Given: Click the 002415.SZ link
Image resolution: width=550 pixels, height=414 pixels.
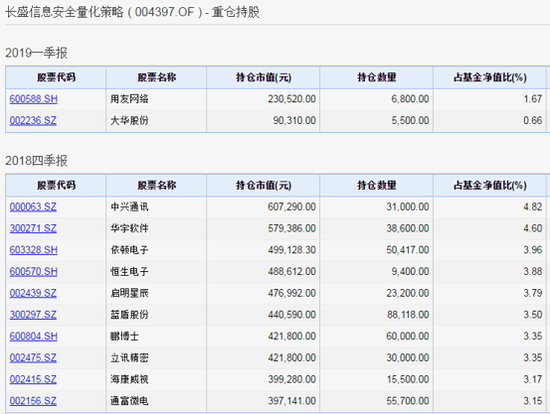Looking at the screenshot, I should click(x=33, y=380).
